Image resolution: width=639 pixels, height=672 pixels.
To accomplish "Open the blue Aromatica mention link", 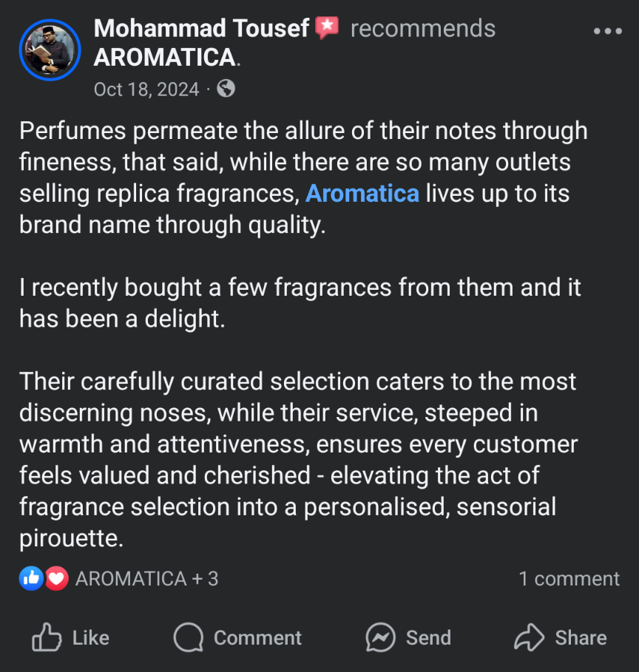I will point(362,193).
